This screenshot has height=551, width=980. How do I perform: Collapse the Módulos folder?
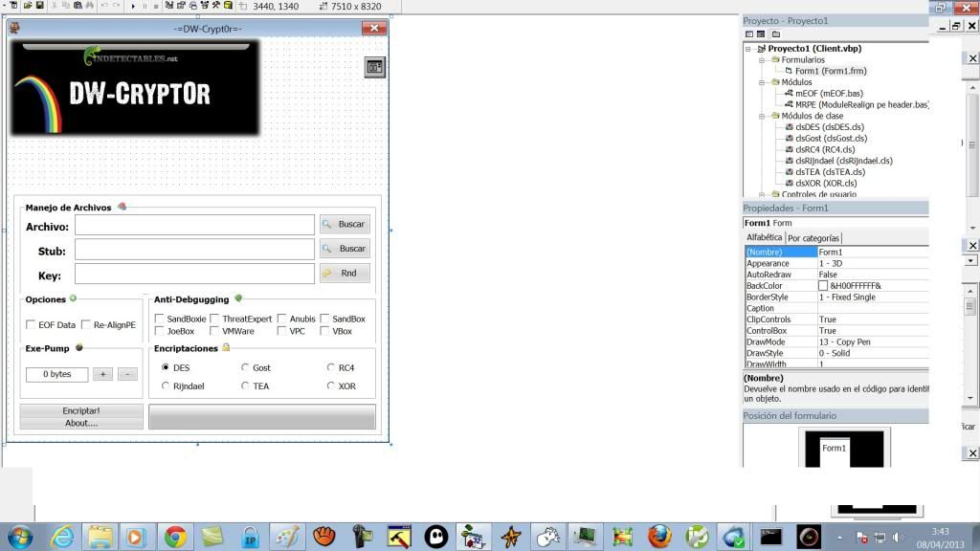point(762,82)
